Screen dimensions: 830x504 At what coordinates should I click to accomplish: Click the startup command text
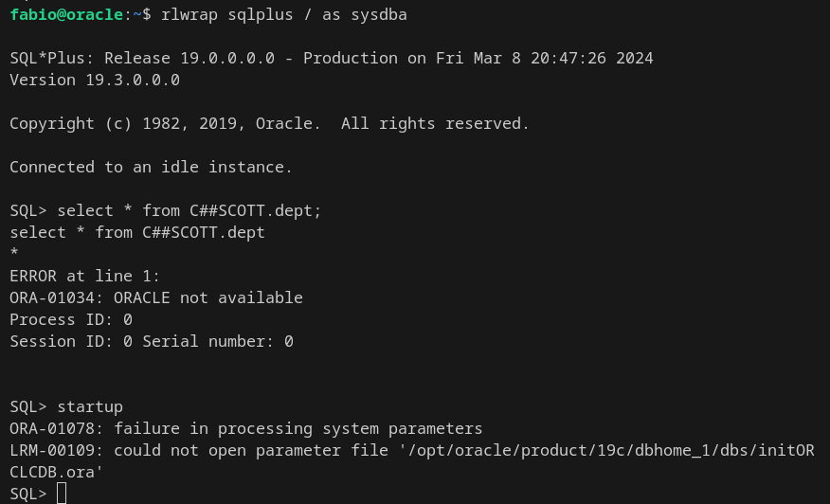pos(90,407)
